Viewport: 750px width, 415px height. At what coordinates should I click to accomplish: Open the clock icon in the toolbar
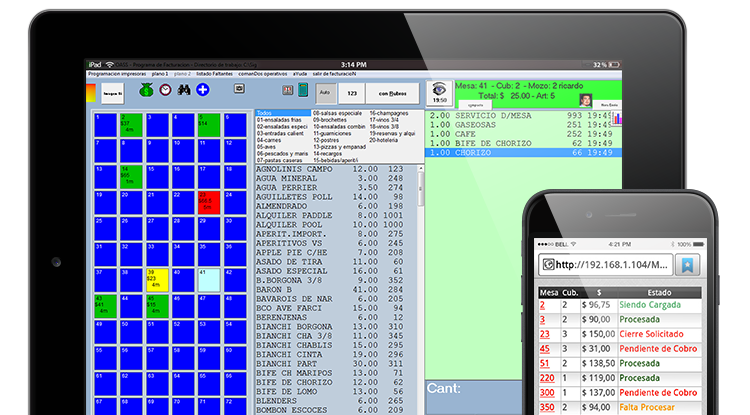coord(166,90)
